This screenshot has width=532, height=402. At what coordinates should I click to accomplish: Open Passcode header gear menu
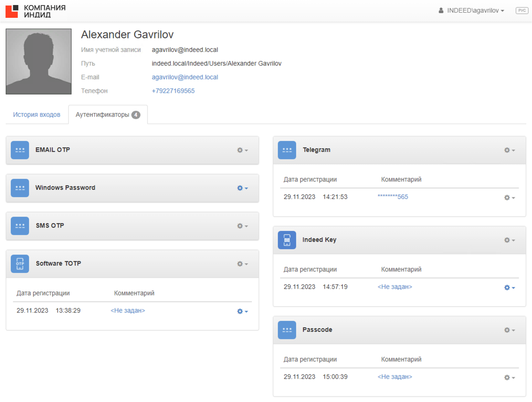510,330
